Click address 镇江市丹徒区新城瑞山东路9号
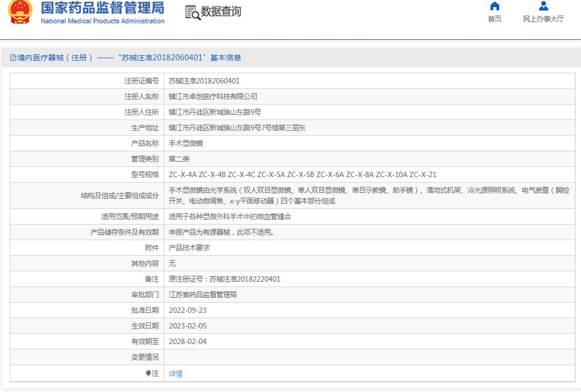 pos(215,112)
